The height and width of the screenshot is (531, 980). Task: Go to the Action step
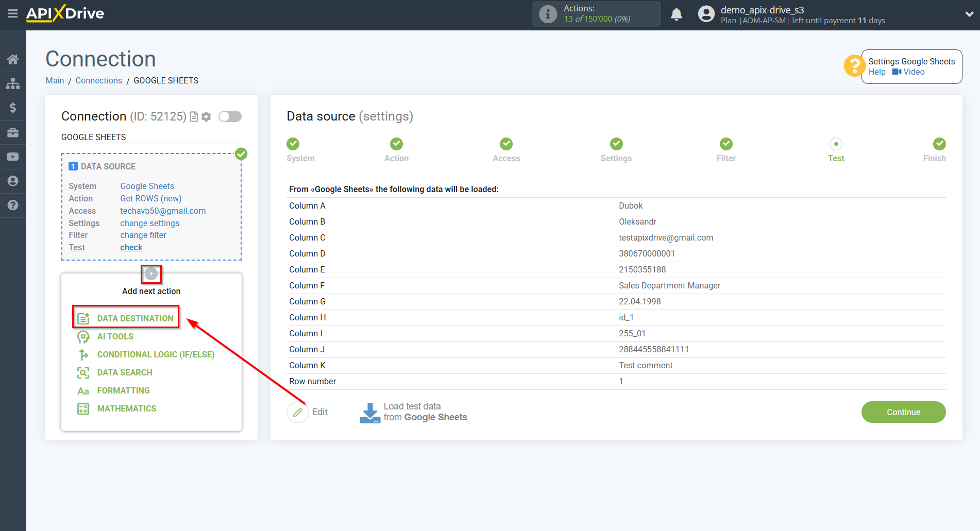tap(396, 144)
